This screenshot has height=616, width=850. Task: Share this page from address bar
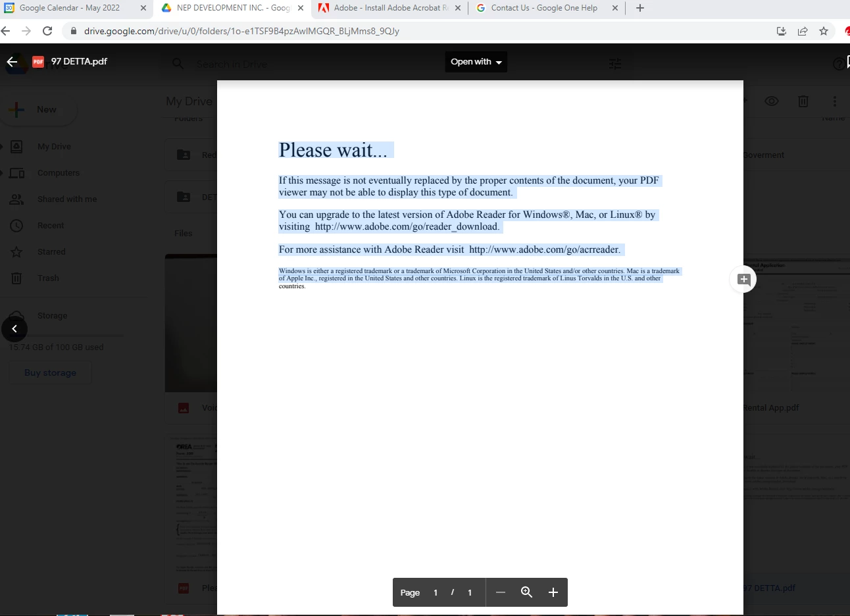[x=803, y=31]
